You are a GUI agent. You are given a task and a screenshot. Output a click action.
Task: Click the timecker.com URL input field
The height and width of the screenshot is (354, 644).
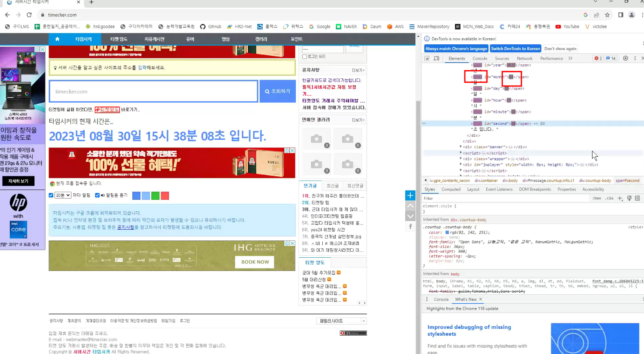[154, 91]
